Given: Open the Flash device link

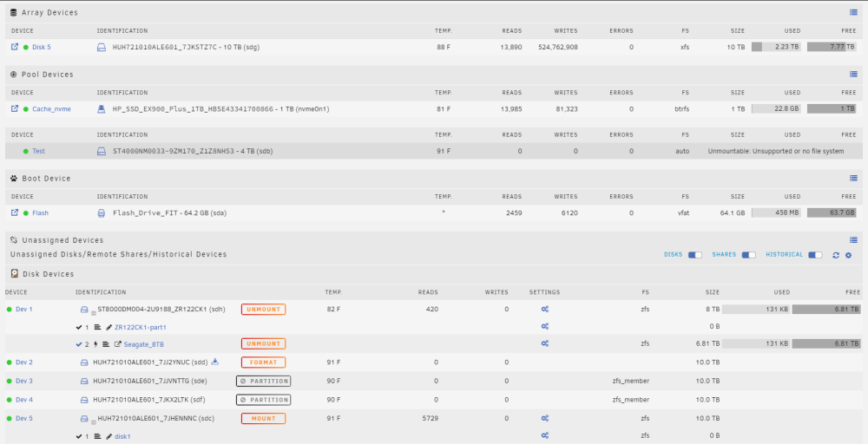Looking at the screenshot, I should pos(41,213).
